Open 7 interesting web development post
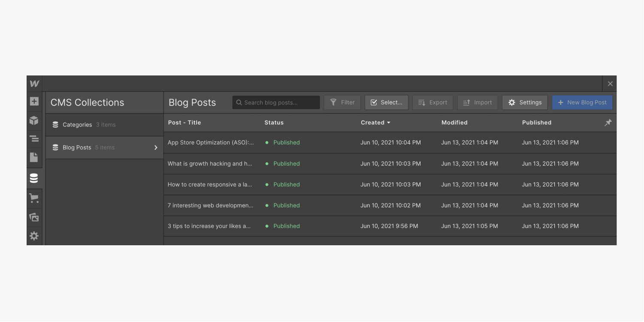644x322 pixels. click(x=210, y=205)
